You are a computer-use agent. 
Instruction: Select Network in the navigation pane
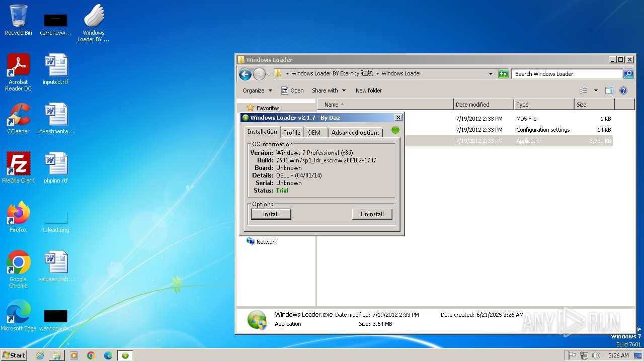coord(262,242)
